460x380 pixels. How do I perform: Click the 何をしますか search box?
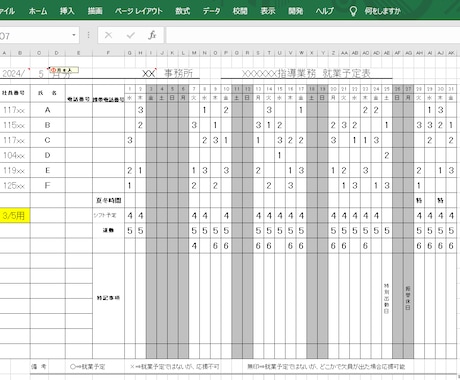coord(382,11)
